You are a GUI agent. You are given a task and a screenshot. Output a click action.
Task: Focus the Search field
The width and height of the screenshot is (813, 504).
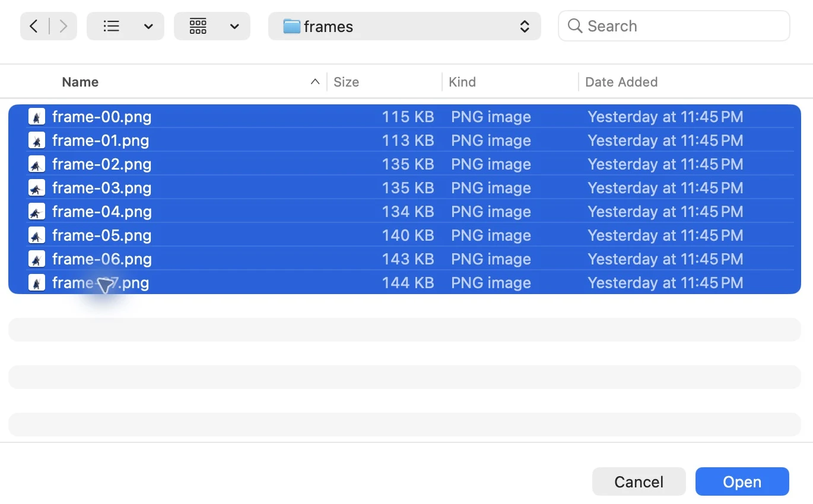(674, 26)
